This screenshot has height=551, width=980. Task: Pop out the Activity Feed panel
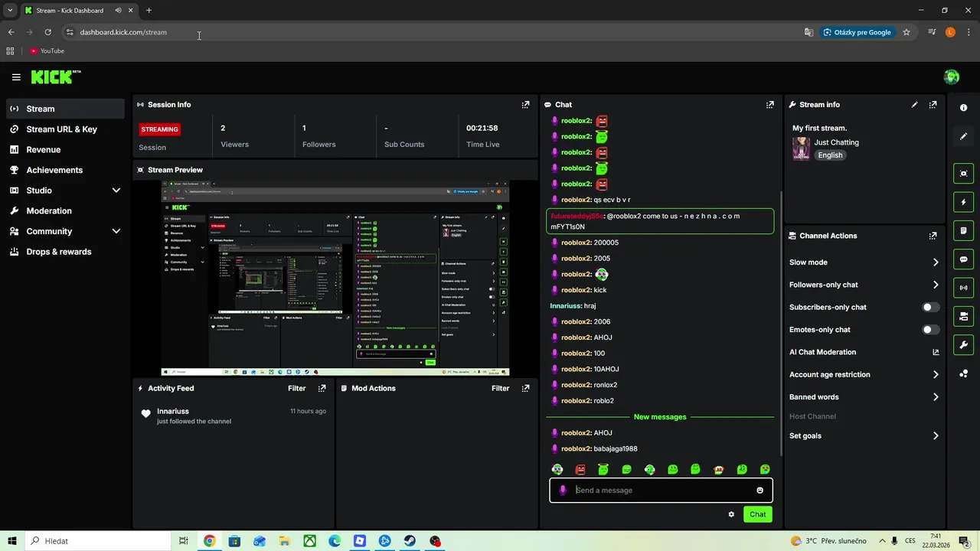(322, 388)
